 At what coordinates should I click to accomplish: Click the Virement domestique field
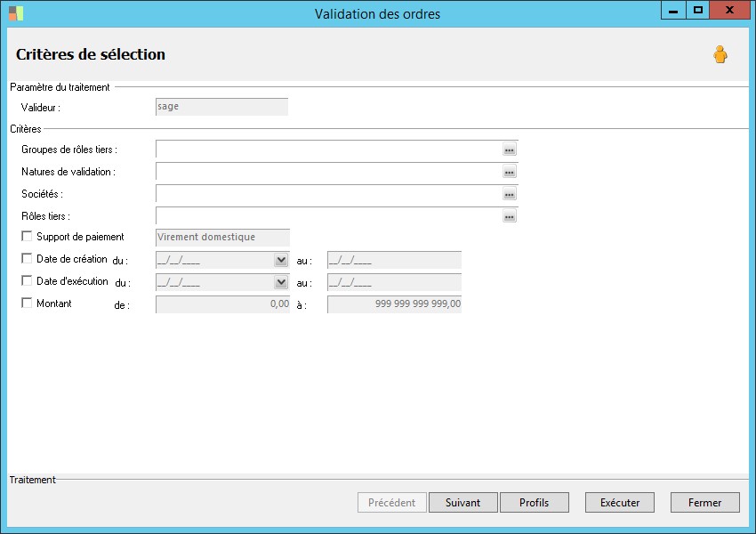click(x=222, y=238)
